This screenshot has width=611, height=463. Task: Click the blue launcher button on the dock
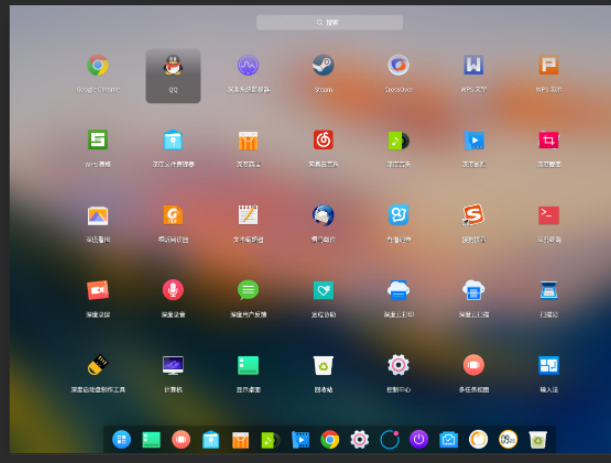(122, 440)
